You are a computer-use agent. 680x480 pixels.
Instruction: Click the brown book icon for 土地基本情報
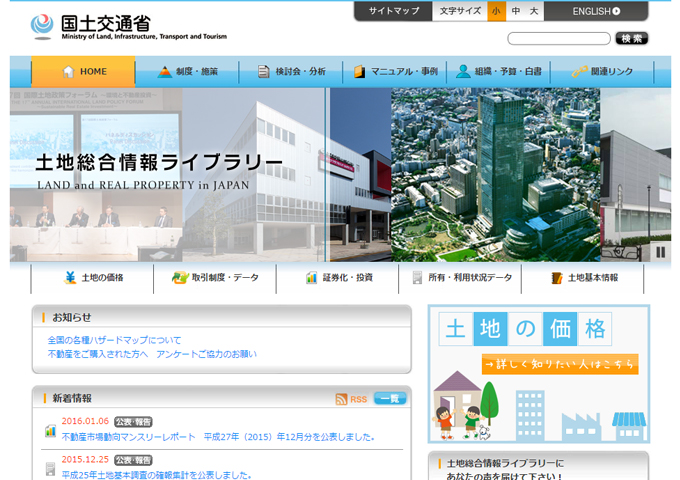tap(556, 278)
